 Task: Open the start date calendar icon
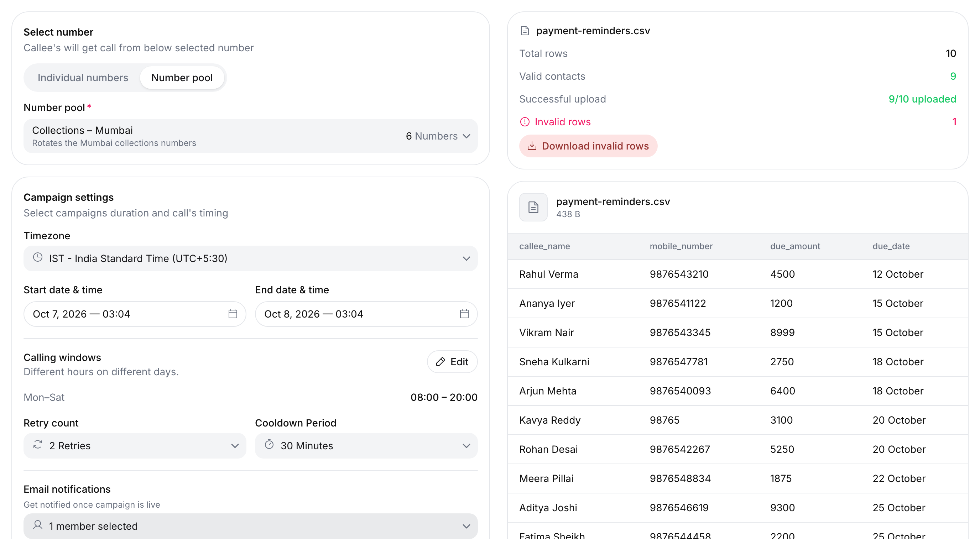click(233, 314)
